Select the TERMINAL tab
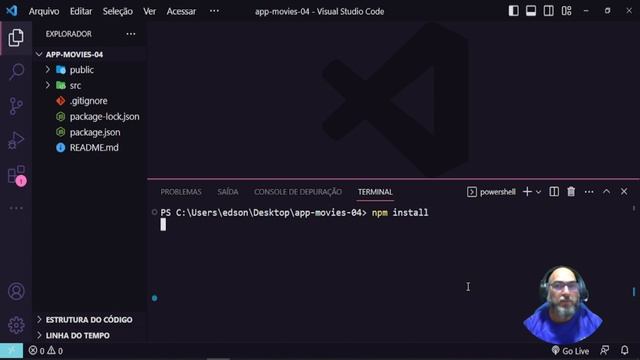Viewport: 640px width, 360px height. (x=375, y=192)
